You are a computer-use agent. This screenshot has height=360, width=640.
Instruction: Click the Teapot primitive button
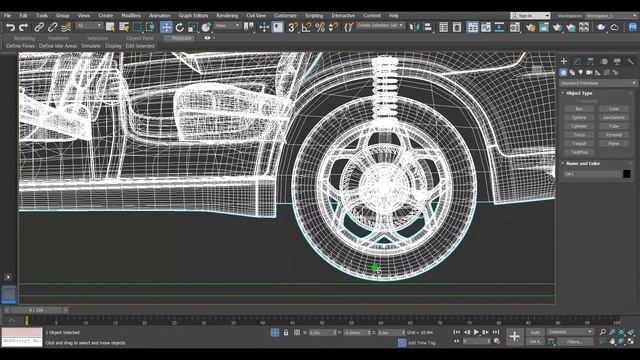pyautogui.click(x=579, y=143)
